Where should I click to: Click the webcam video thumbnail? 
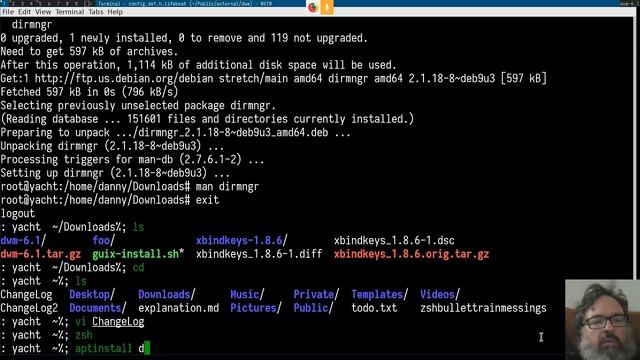(x=602, y=320)
